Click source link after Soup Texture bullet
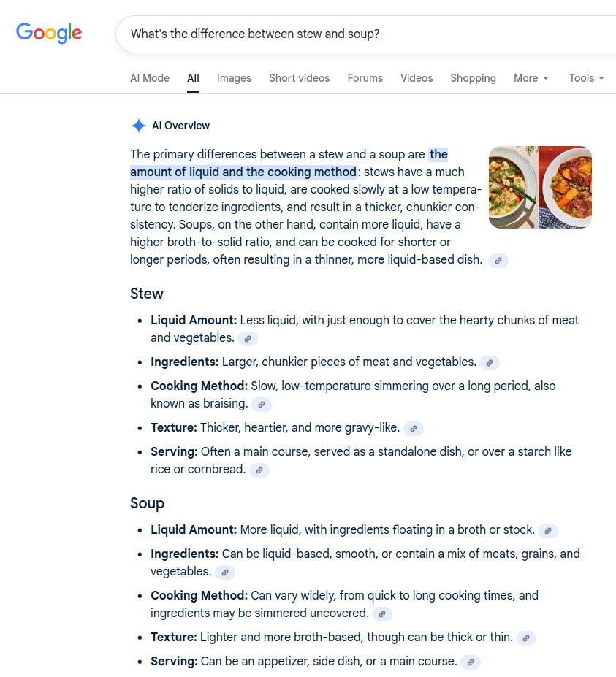 click(x=526, y=638)
